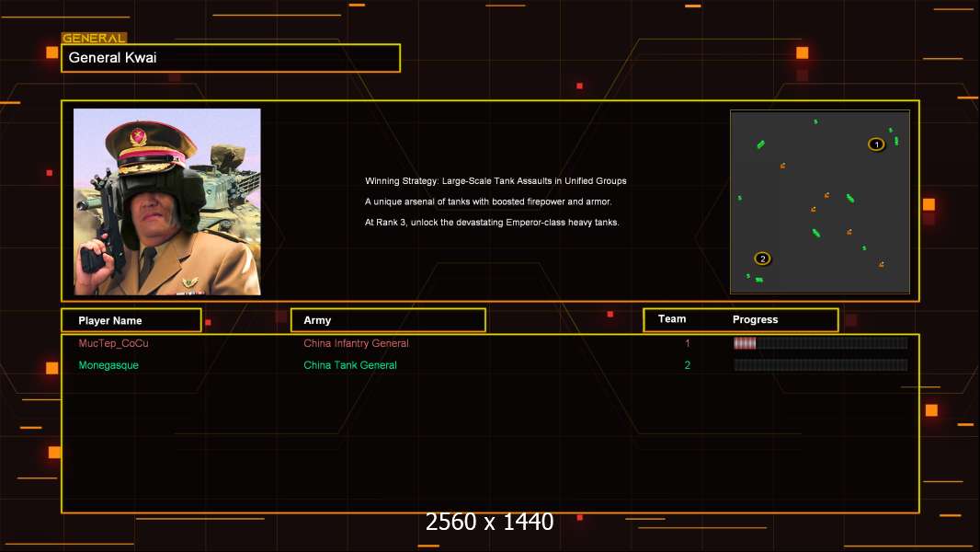Click the Team column label
The width and height of the screenshot is (980, 552).
click(672, 319)
